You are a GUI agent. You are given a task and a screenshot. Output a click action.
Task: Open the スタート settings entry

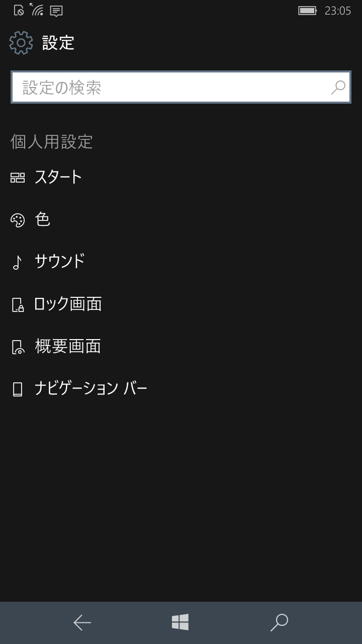[58, 177]
